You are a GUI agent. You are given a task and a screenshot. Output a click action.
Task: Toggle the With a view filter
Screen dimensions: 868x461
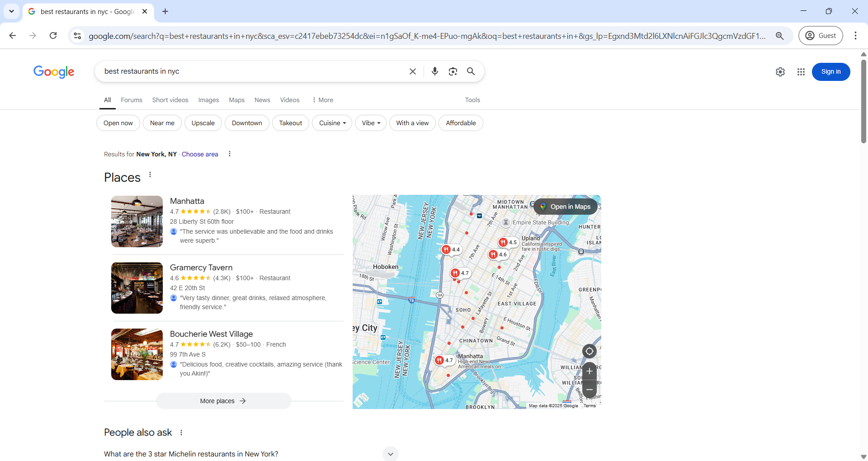(x=412, y=123)
